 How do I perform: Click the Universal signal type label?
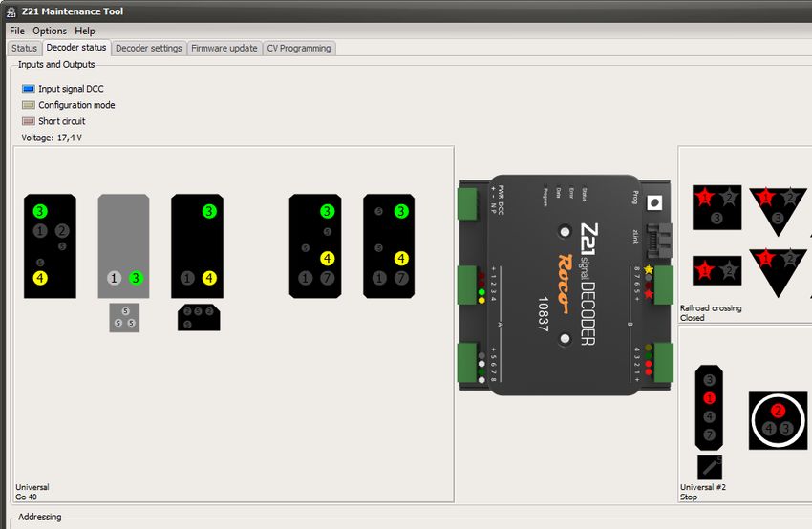click(x=32, y=487)
